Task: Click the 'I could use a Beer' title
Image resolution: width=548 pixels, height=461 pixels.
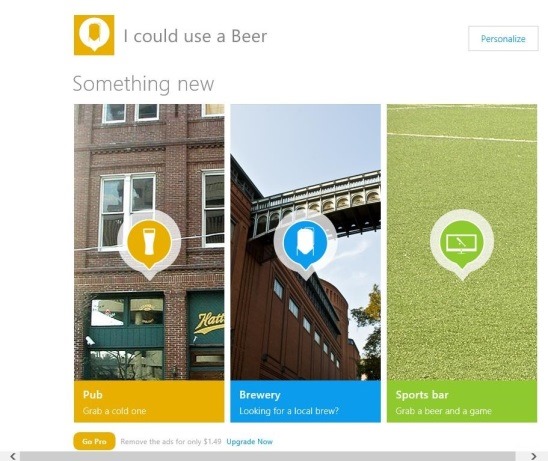Action: [195, 36]
